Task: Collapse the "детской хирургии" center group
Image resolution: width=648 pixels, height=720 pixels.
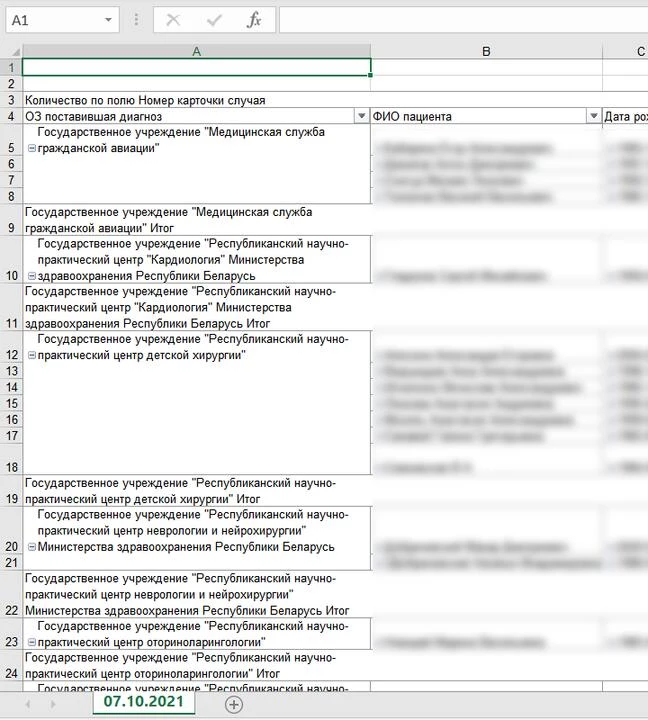Action: (x=32, y=355)
